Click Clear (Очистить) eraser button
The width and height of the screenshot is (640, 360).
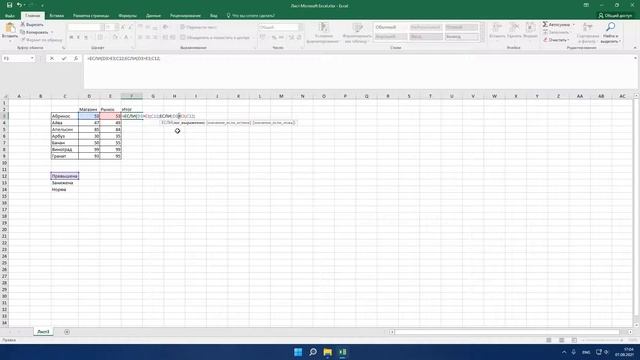556,40
